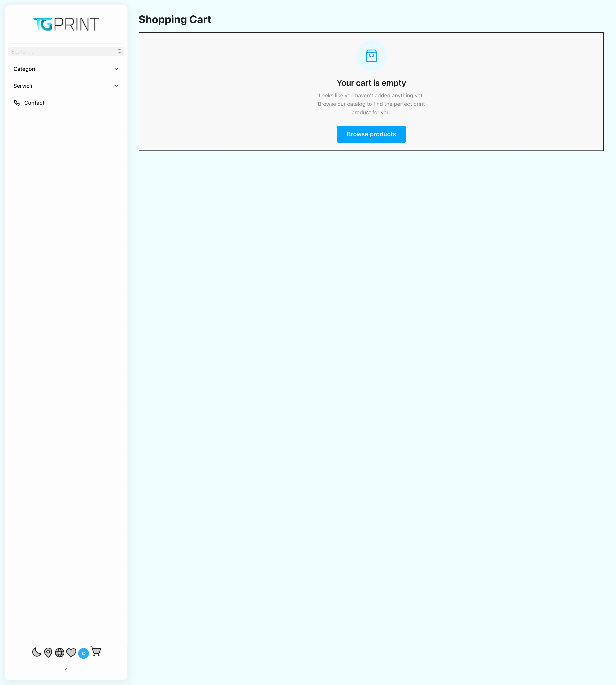Open the Contact menu item
This screenshot has width=616, height=685.
(x=66, y=103)
